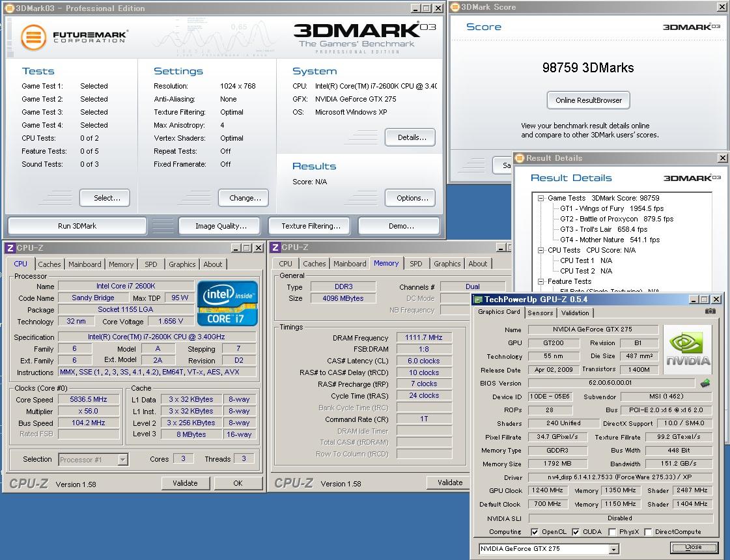Open the GPU selection dropdown in GPU-Z
730x560 pixels.
tap(613, 550)
